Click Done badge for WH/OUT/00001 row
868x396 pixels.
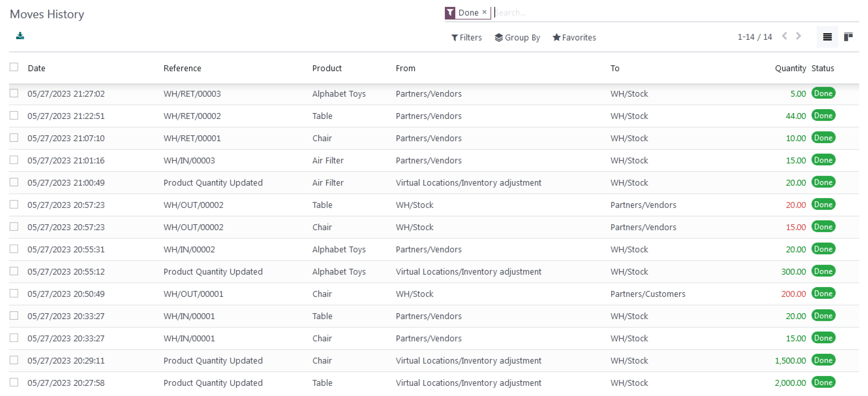point(823,293)
